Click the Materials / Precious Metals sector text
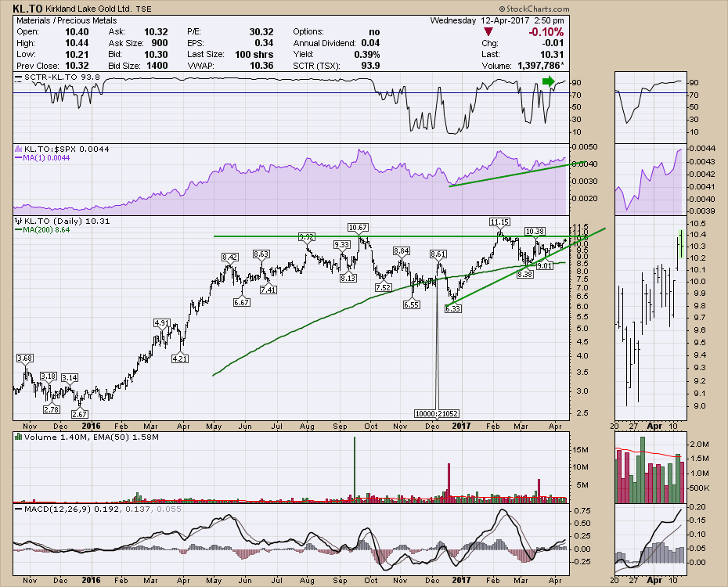The height and width of the screenshot is (587, 728). click(67, 20)
